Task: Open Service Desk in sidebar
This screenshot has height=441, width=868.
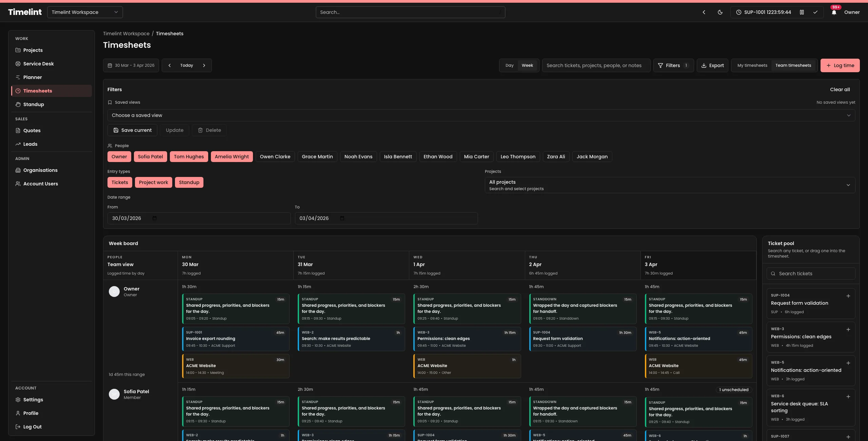Action: point(52,64)
